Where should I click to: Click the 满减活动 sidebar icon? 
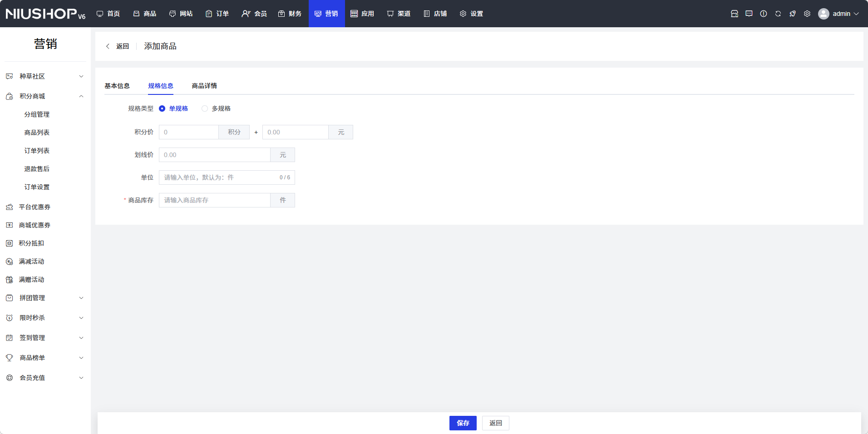[9, 261]
